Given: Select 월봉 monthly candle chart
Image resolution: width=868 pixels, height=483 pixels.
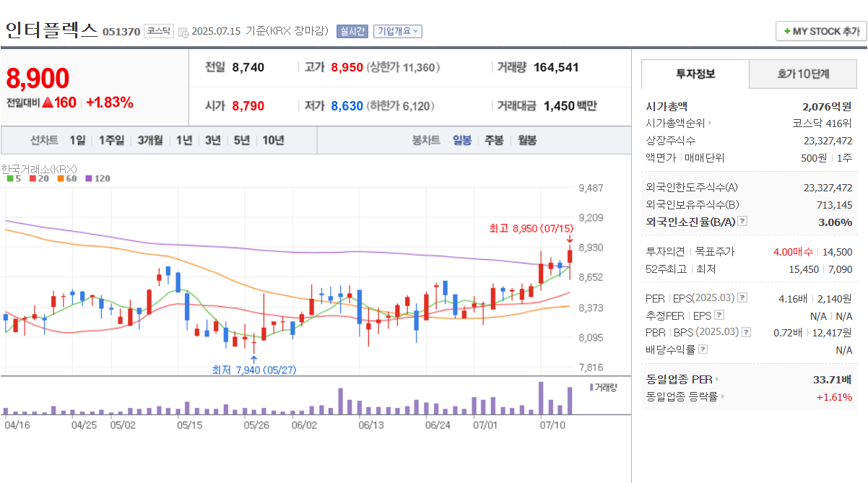Looking at the screenshot, I should (x=527, y=140).
